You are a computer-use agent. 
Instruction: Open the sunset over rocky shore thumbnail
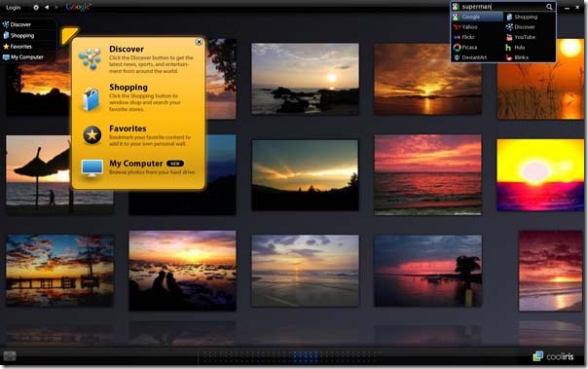point(305,79)
